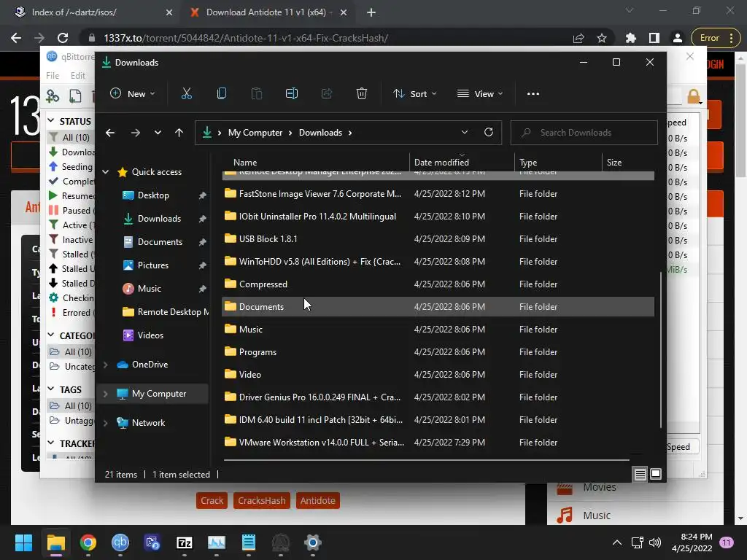Image resolution: width=747 pixels, height=560 pixels.
Task: Open 7-Zip from the taskbar
Action: pyautogui.click(x=185, y=542)
